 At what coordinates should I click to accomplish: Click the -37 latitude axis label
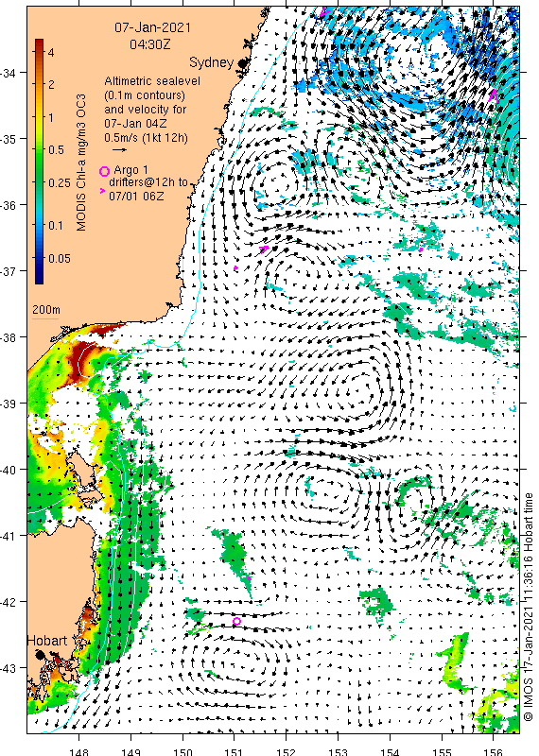click(x=8, y=271)
